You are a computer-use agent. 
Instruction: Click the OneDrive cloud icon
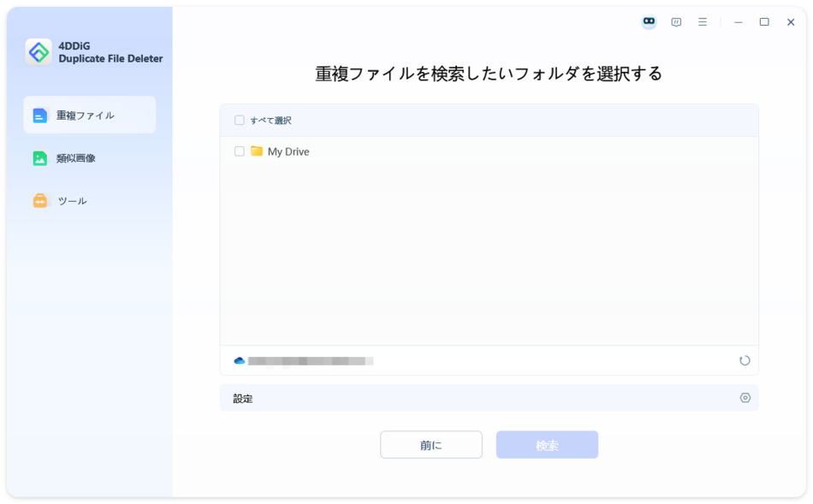click(240, 360)
